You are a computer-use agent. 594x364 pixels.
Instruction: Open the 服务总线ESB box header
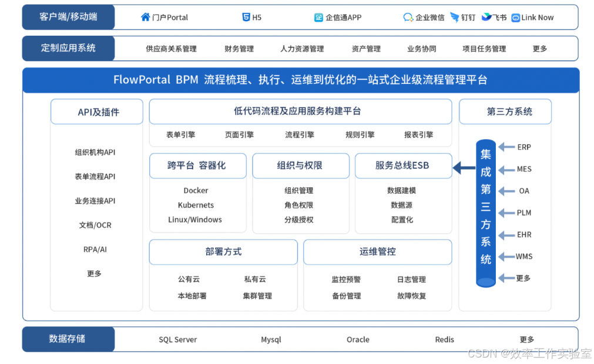tap(404, 166)
